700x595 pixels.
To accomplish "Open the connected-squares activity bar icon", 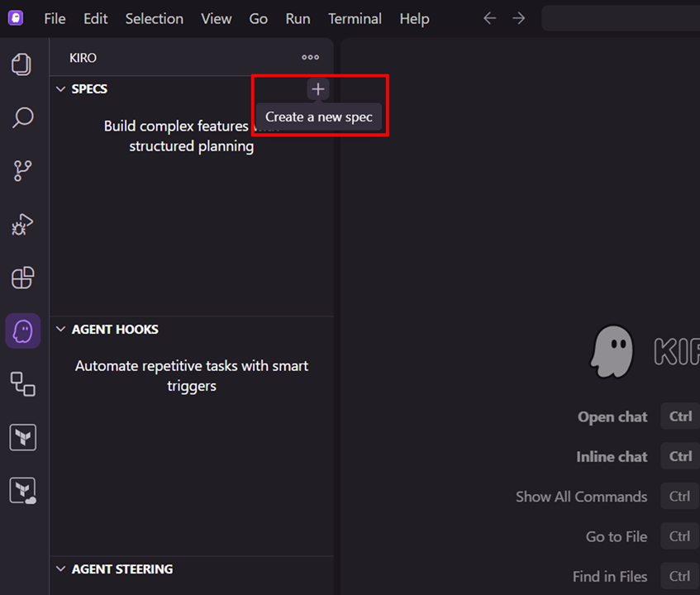I will tap(23, 384).
